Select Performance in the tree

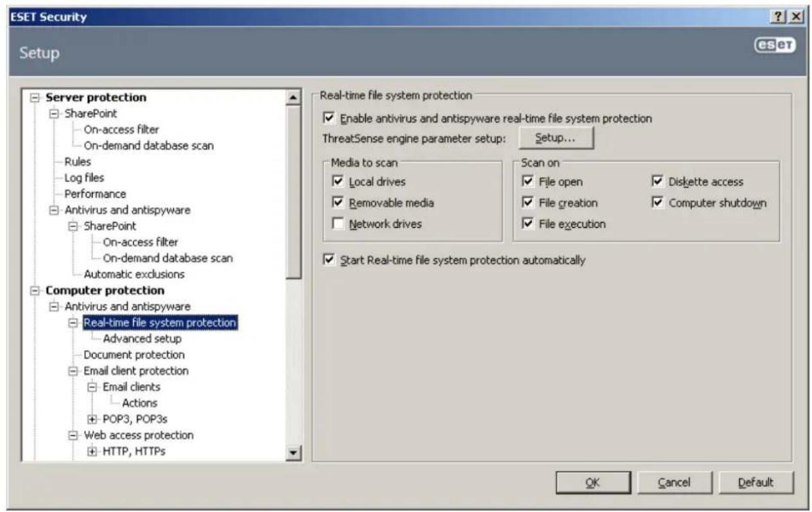pyautogui.click(x=95, y=194)
